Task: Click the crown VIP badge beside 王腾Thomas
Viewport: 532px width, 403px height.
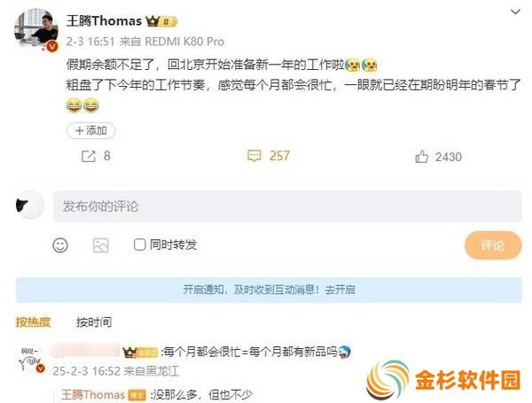Action: coord(161,21)
